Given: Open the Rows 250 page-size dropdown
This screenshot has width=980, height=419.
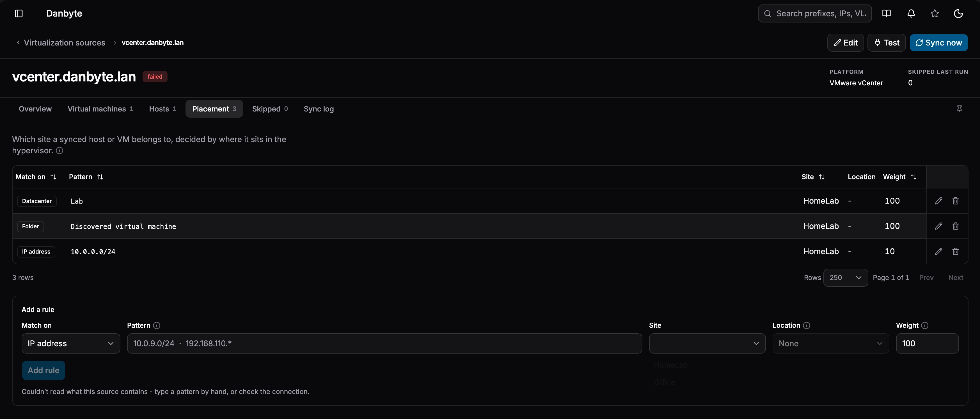Looking at the screenshot, I should pyautogui.click(x=845, y=277).
